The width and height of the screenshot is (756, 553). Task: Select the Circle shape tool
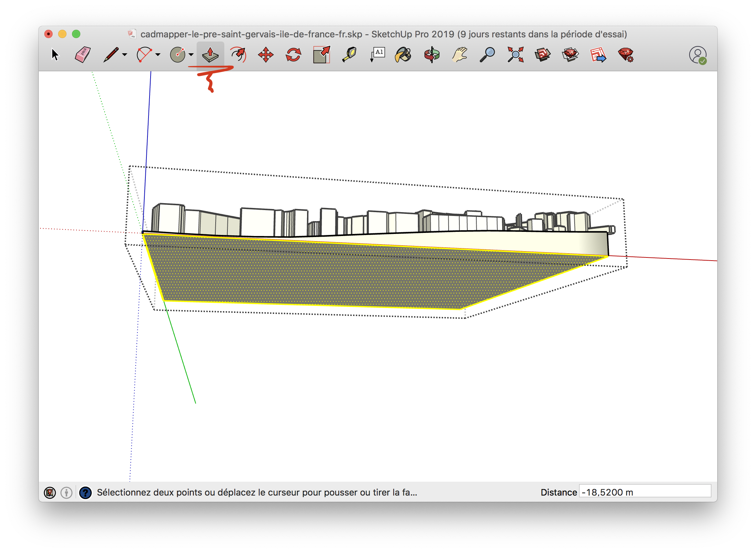point(178,55)
